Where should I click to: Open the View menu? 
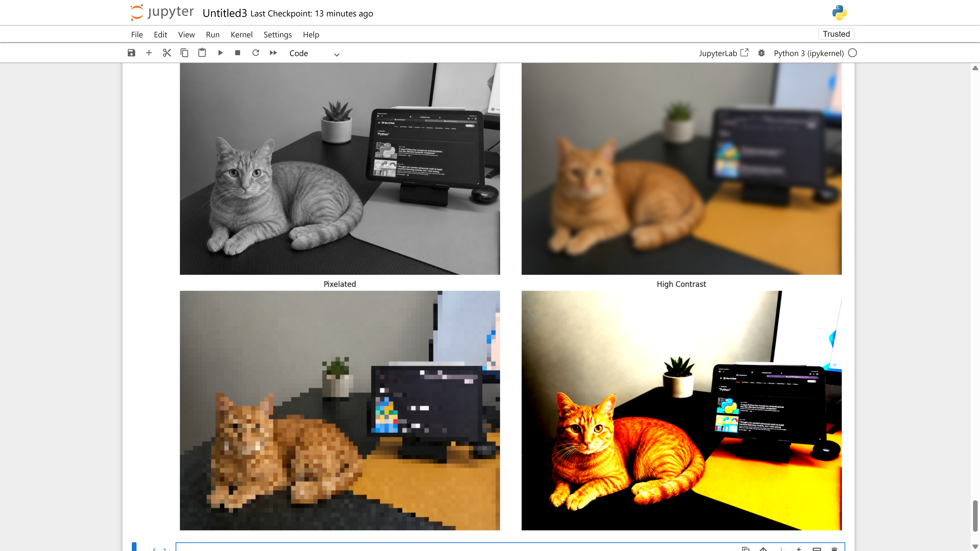186,35
